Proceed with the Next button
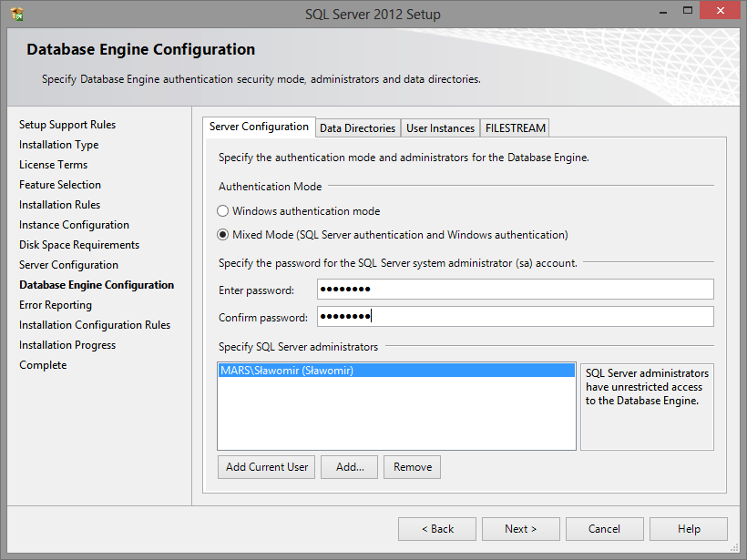 [521, 529]
